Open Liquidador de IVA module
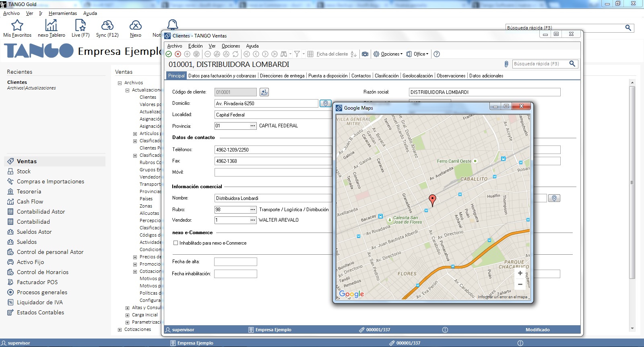Viewport: 644px width, 347px height. tap(39, 302)
